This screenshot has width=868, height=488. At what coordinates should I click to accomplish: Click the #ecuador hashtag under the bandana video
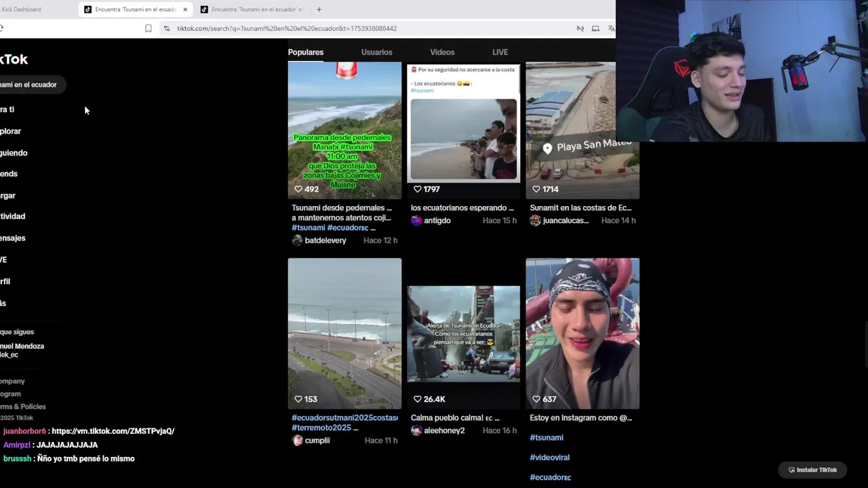(x=550, y=477)
